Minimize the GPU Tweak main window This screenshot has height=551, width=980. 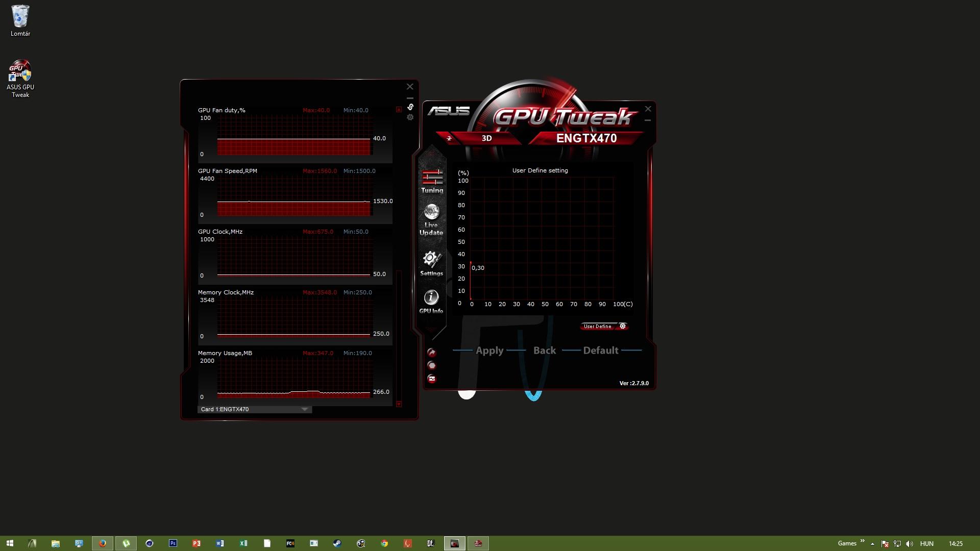point(648,120)
